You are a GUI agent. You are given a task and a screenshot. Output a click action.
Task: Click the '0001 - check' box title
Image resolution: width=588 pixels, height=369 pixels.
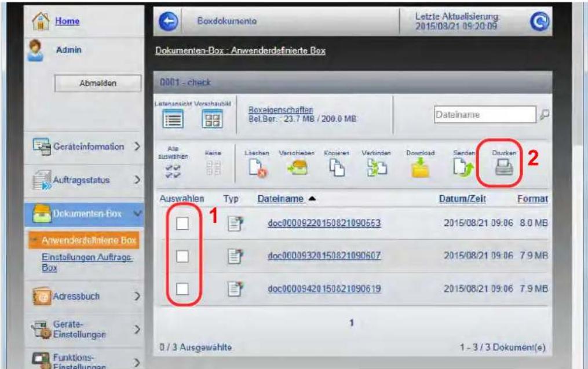[185, 82]
